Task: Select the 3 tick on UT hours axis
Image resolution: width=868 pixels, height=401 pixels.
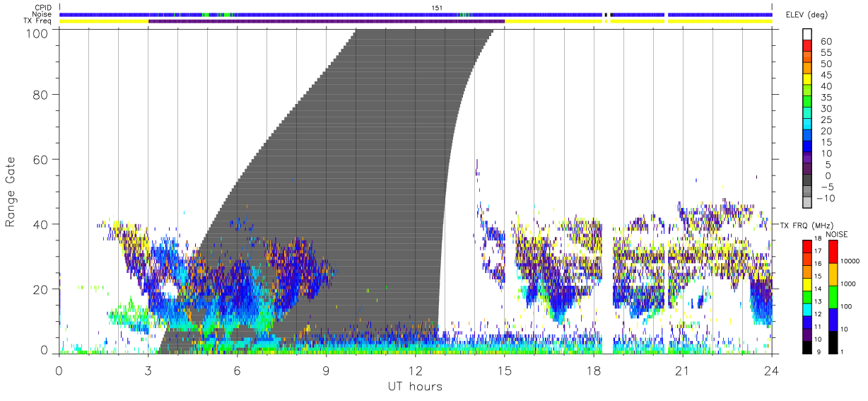Action: pyautogui.click(x=148, y=369)
